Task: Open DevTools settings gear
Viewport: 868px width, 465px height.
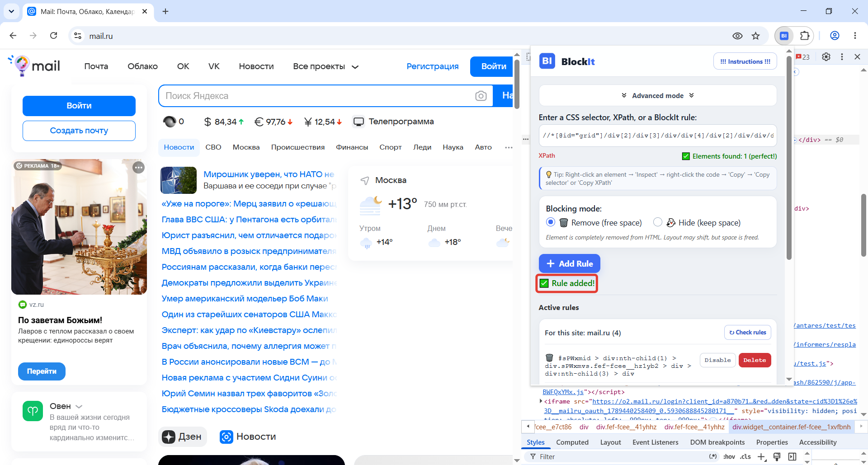Action: pyautogui.click(x=826, y=57)
